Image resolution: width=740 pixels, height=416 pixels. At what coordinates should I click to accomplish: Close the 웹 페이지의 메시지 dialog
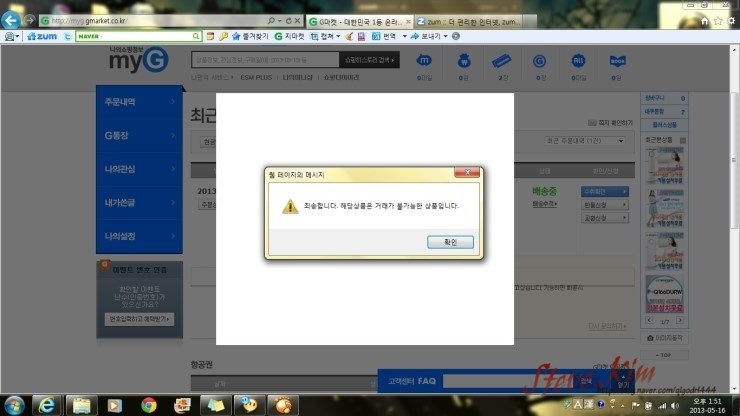(467, 172)
